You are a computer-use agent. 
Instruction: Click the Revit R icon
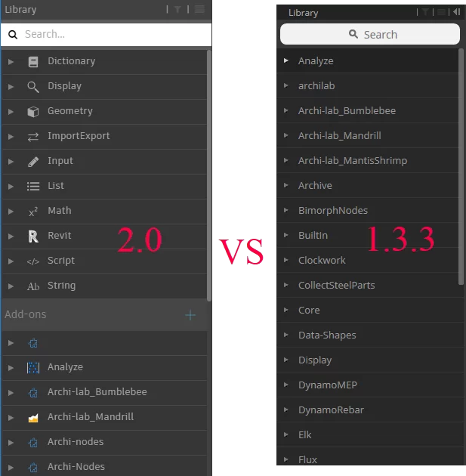click(x=33, y=236)
